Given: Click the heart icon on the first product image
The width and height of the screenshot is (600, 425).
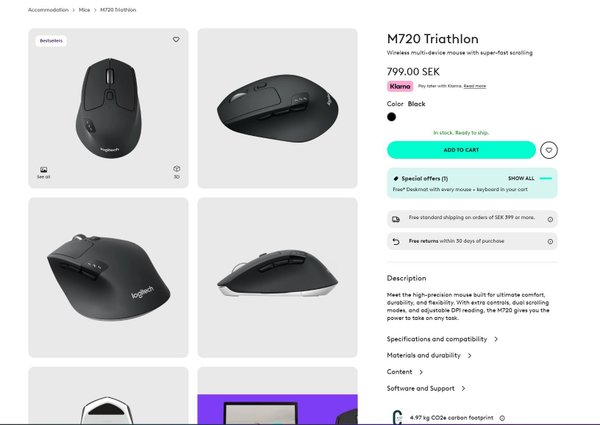Looking at the screenshot, I should coord(176,40).
